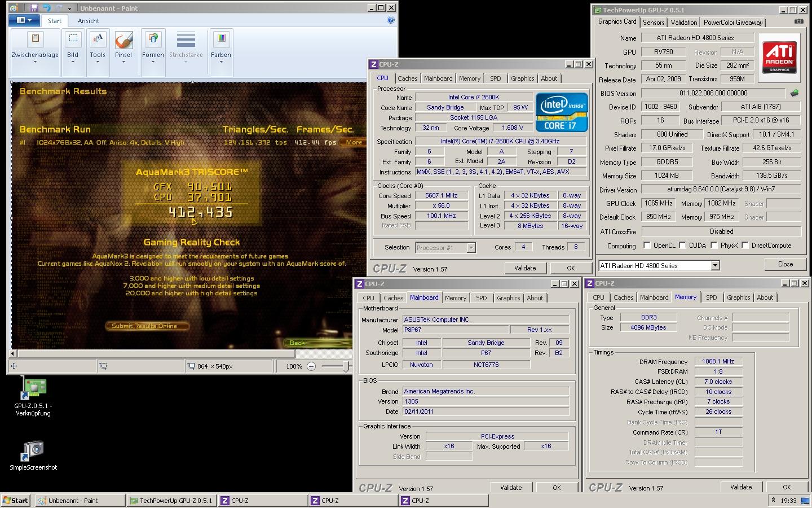Open the GPU-Z 0.5.1 Verknüpfung desktop shortcut
Viewport: 812px width, 508px height.
coord(33,398)
